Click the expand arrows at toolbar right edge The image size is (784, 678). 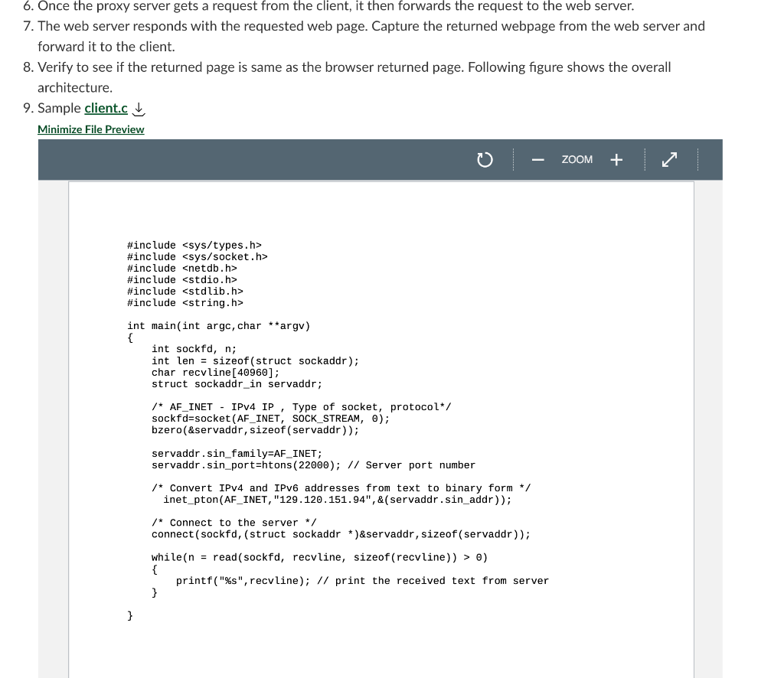pos(669,158)
